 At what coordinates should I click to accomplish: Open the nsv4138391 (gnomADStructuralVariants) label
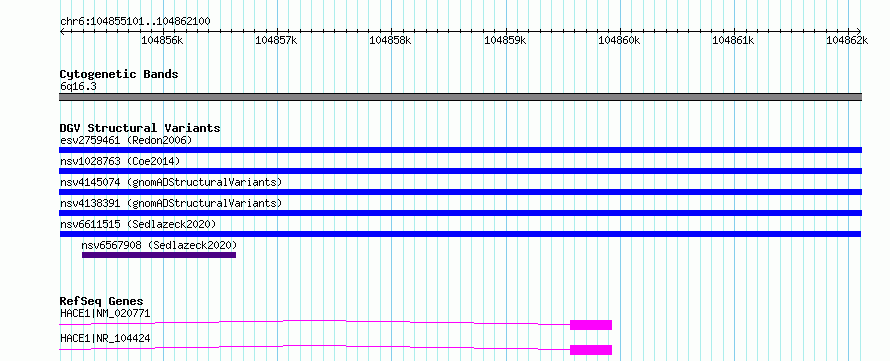tap(171, 203)
